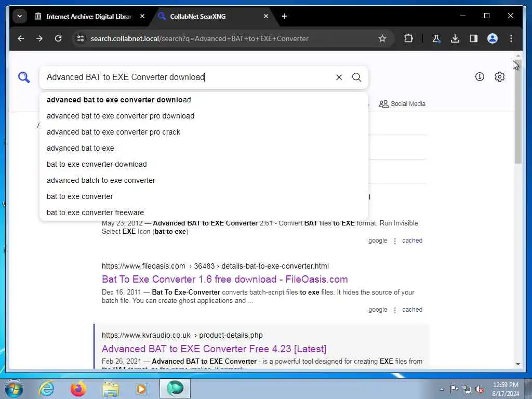
Task: Open Advanced BAT to EXE Converter Free 4.23 link
Action: [214, 349]
